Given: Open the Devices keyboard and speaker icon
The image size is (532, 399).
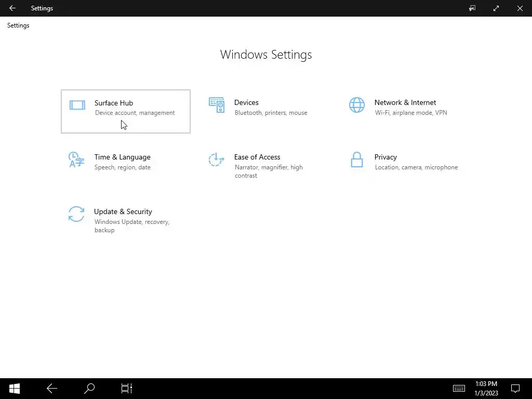Looking at the screenshot, I should (x=217, y=105).
